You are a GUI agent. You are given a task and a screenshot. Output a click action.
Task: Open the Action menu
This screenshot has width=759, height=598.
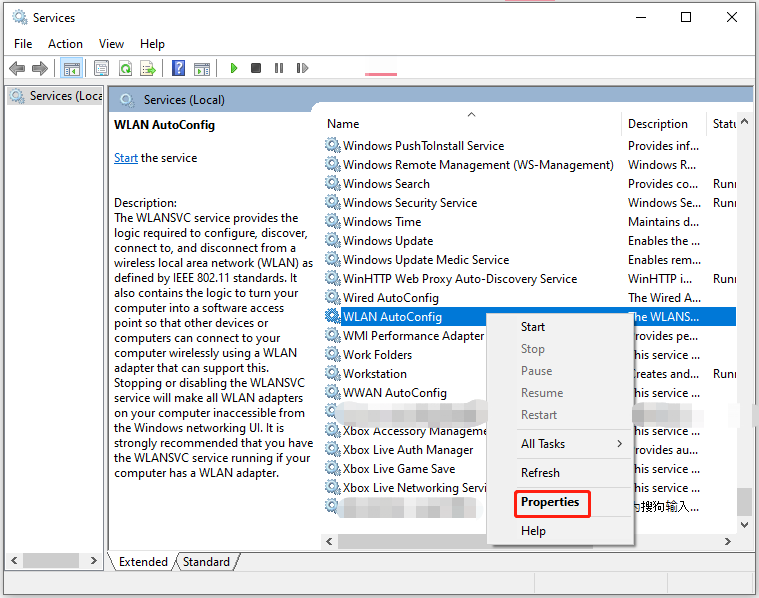pos(65,44)
